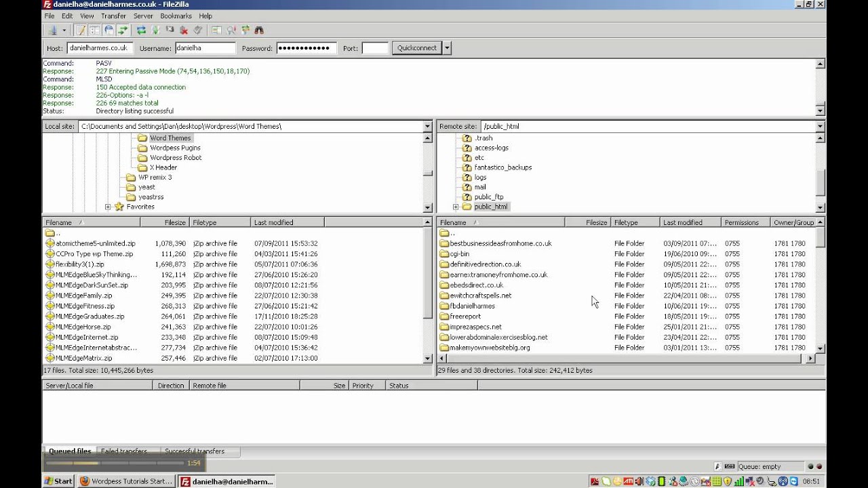Select the Wordpress Plugins folder in local tree
This screenshot has height=488, width=868.
175,148
